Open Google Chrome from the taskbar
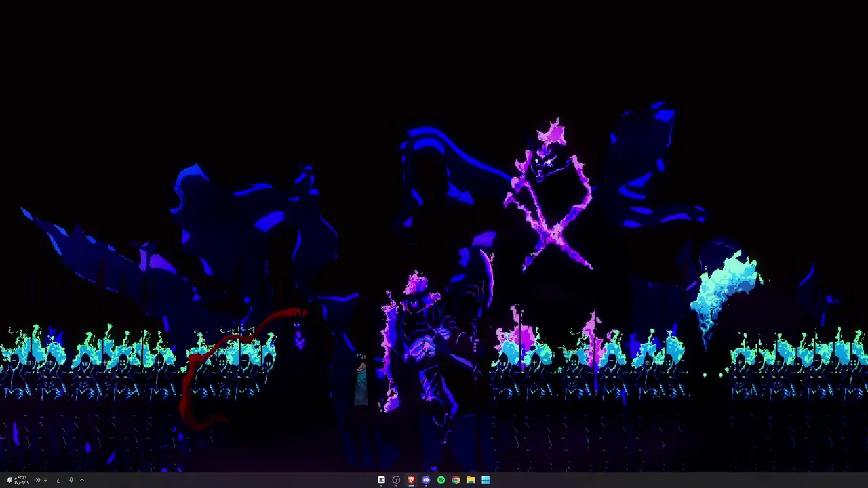The image size is (868, 488). [x=456, y=480]
